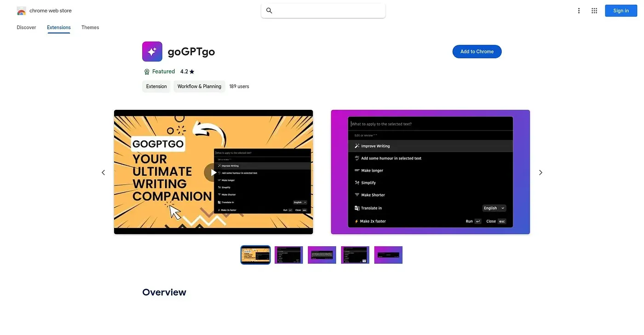Select the third screenshot thumbnail
The width and height of the screenshot is (644, 335).
tap(322, 255)
